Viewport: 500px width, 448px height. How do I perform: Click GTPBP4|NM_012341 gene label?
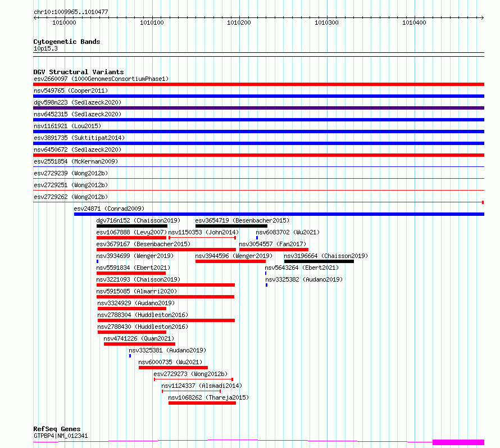point(61,436)
